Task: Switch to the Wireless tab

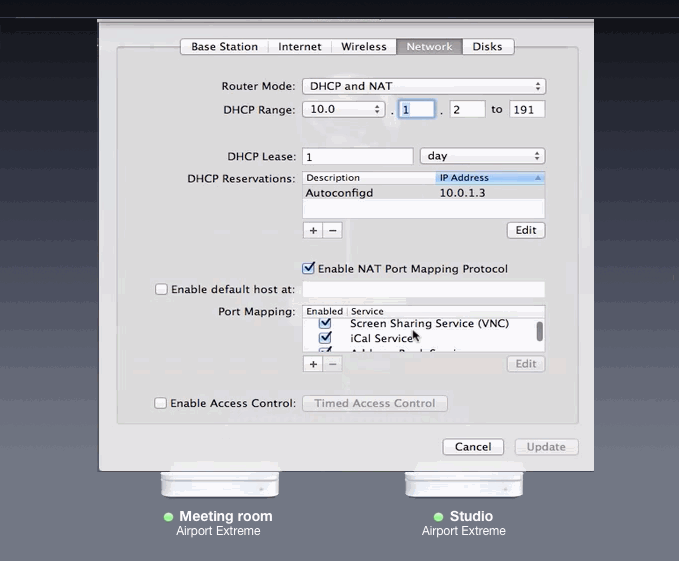Action: tap(364, 47)
